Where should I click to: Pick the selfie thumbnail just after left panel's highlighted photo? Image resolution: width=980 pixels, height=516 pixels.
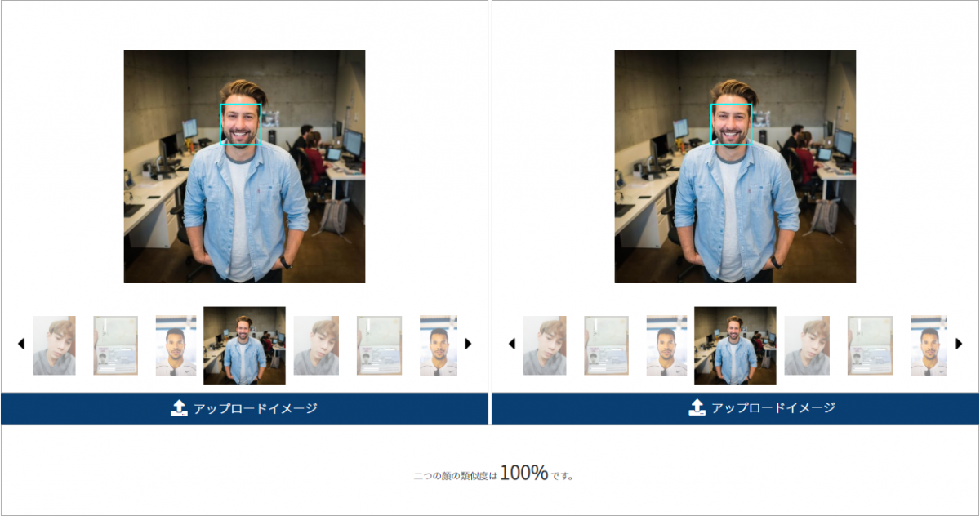coord(316,345)
